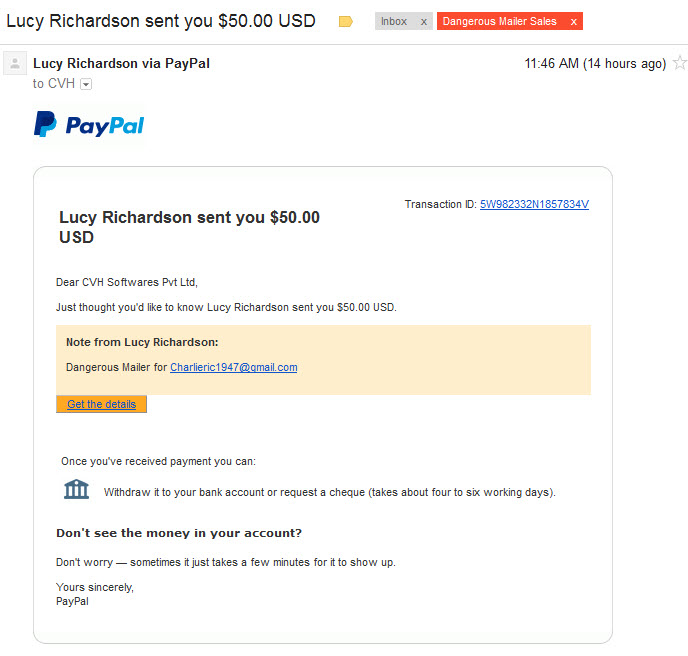688x656 pixels.
Task: Click the Charlieric1947@gmail.com email link
Action: pyautogui.click(x=233, y=367)
